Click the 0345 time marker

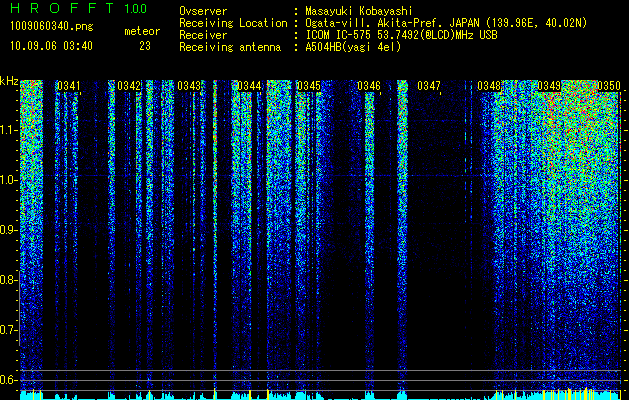pos(309,86)
